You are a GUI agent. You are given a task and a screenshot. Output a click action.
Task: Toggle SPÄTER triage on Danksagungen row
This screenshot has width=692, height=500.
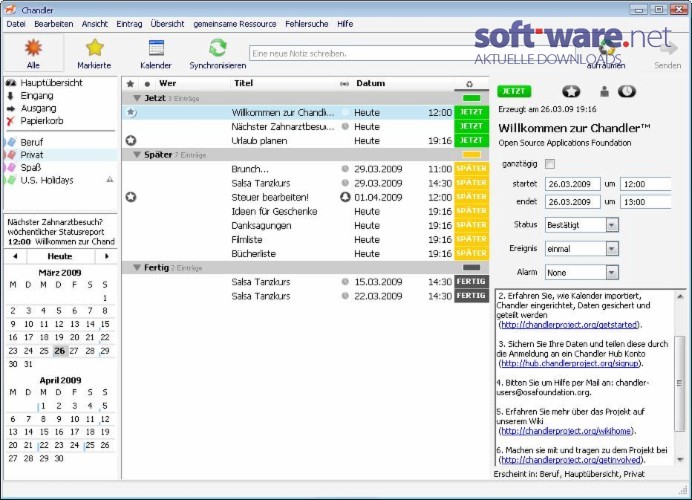pyautogui.click(x=471, y=225)
